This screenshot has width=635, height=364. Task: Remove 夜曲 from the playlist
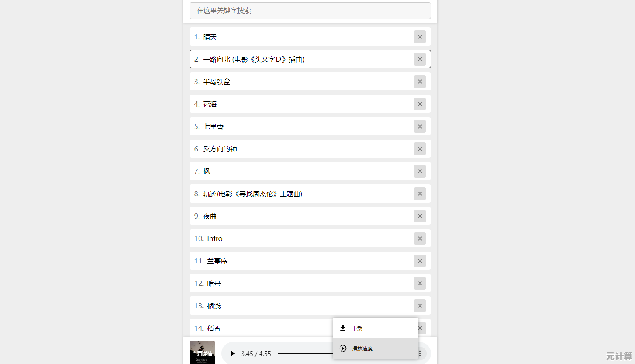420,216
